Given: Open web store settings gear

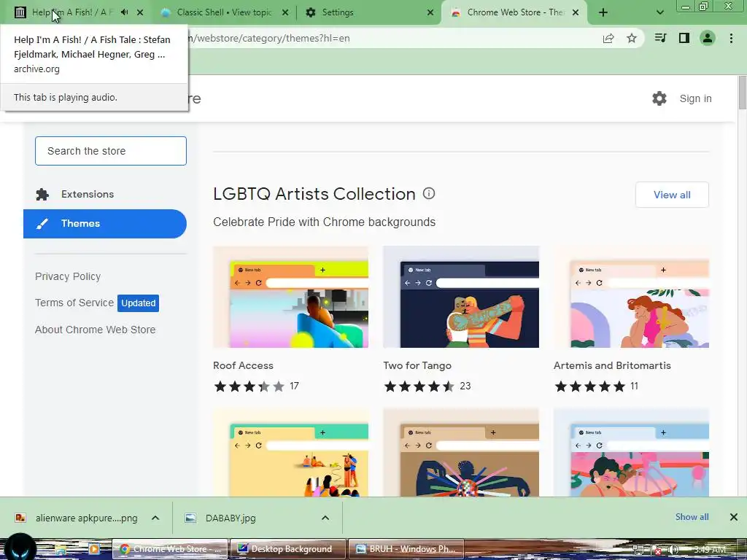Looking at the screenshot, I should point(659,98).
